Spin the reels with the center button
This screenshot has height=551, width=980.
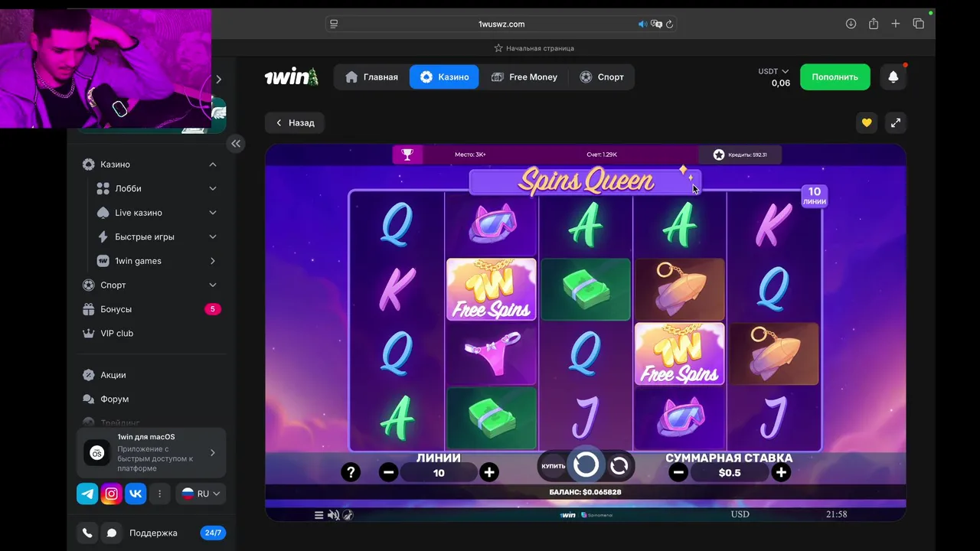(586, 465)
